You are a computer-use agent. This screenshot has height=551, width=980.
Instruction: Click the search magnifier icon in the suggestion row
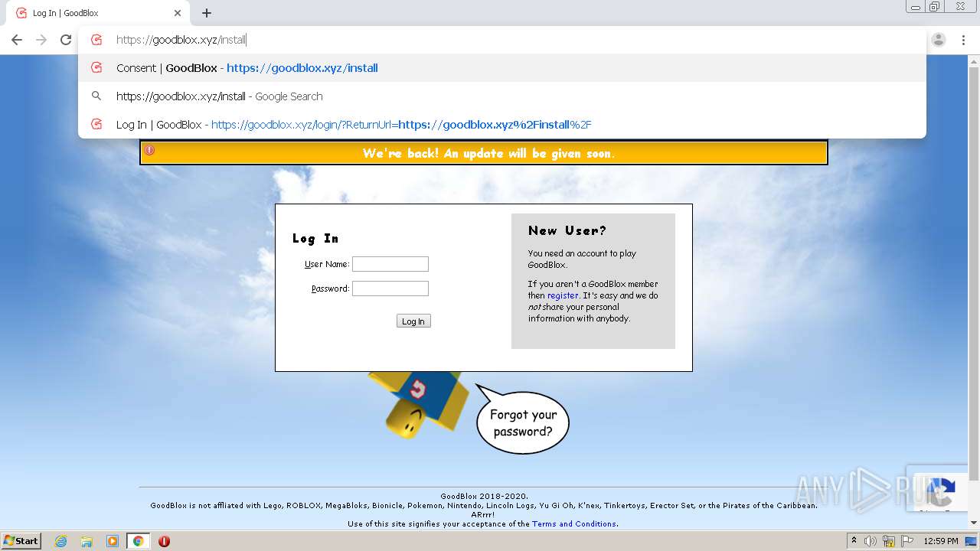[96, 96]
